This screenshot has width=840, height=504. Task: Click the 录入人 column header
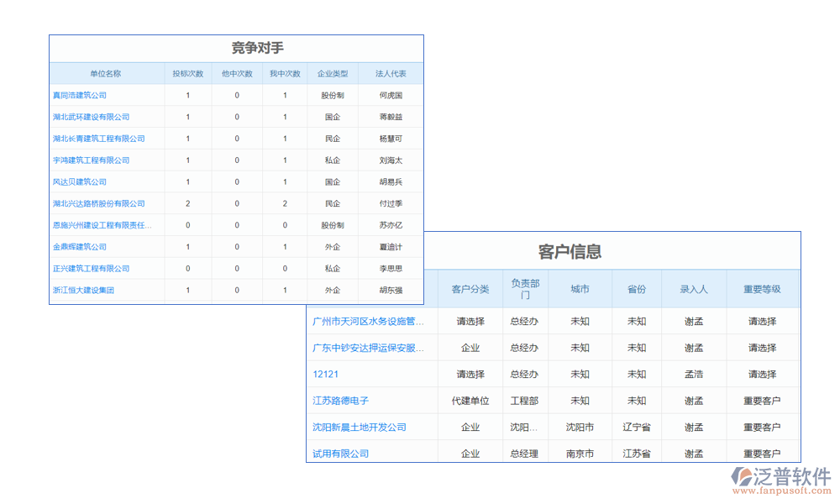(693, 288)
